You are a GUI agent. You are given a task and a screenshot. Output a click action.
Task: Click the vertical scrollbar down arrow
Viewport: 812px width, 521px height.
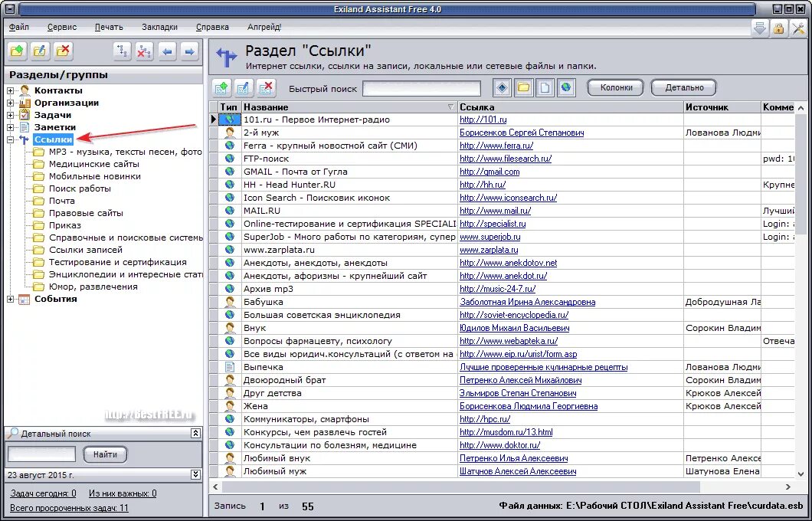click(x=801, y=473)
